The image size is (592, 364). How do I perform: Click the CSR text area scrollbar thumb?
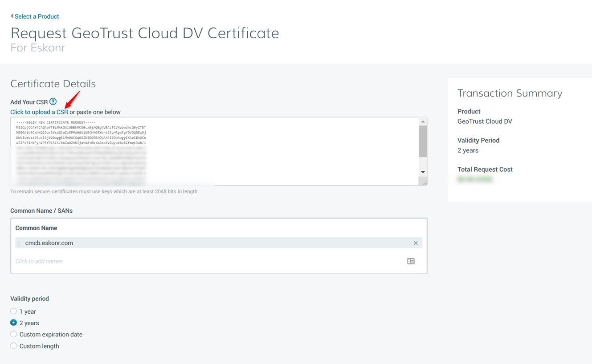[423, 142]
